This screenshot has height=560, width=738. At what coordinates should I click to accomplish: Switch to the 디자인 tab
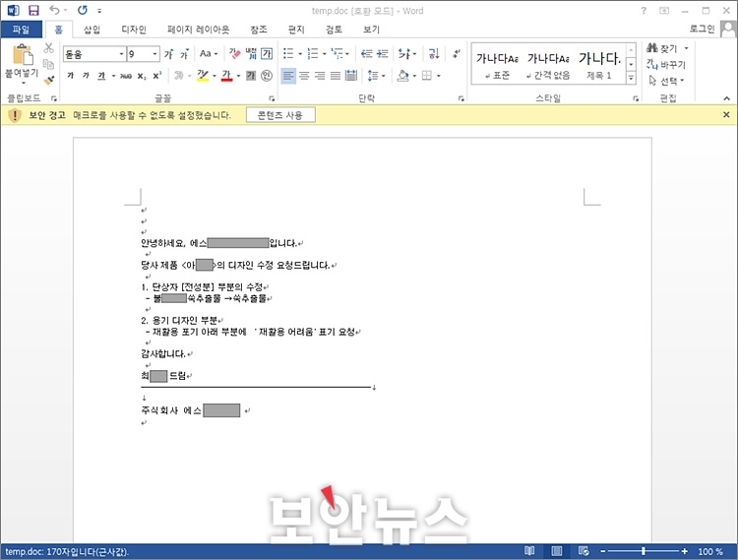click(134, 30)
